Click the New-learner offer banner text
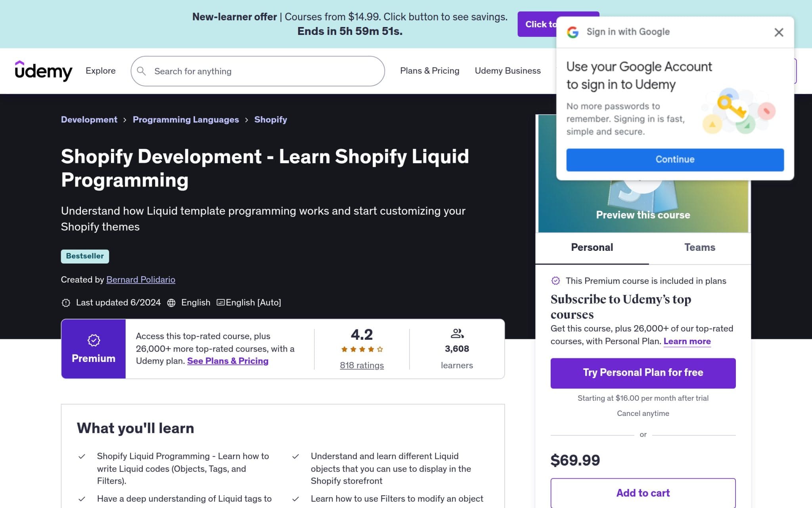 click(x=350, y=24)
